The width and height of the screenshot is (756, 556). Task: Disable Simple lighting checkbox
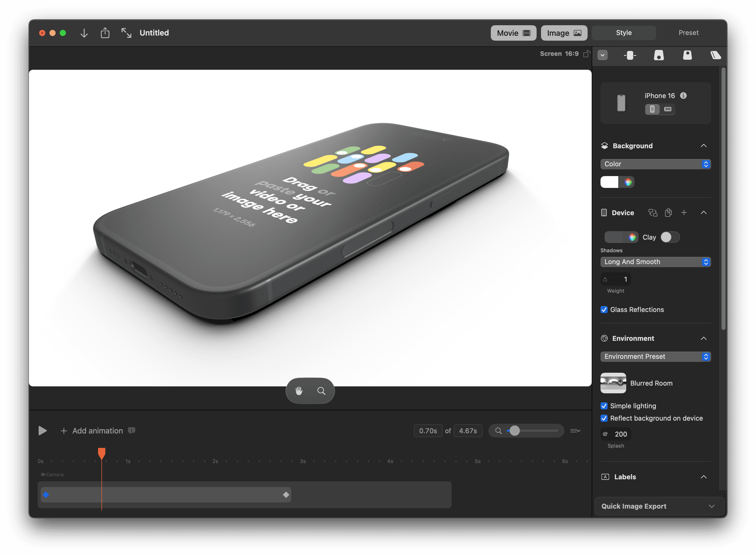point(604,406)
